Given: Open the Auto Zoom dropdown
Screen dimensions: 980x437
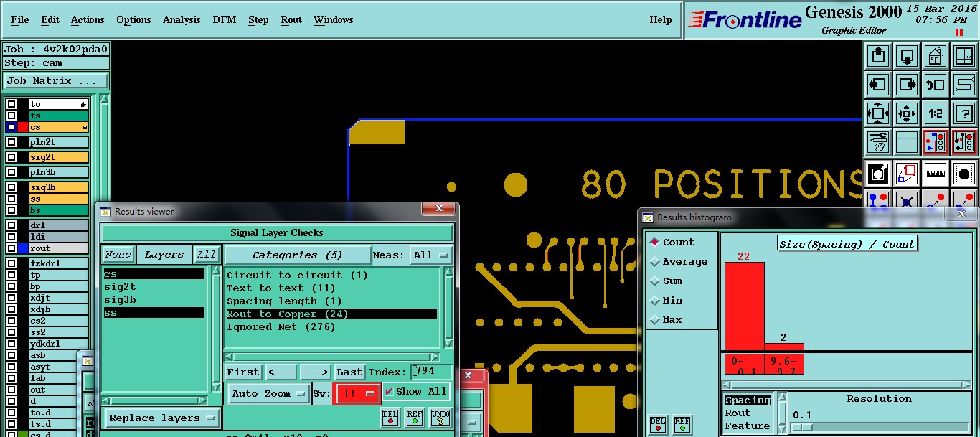Looking at the screenshot, I should click(x=269, y=393).
